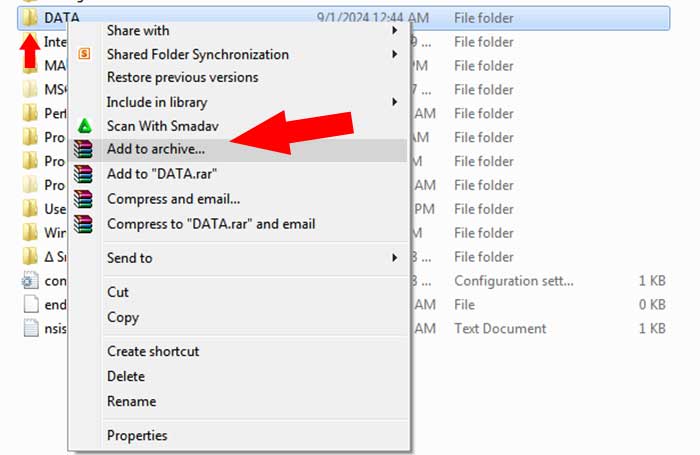Select Create shortcut menu entry
The image size is (700, 455).
(x=153, y=351)
